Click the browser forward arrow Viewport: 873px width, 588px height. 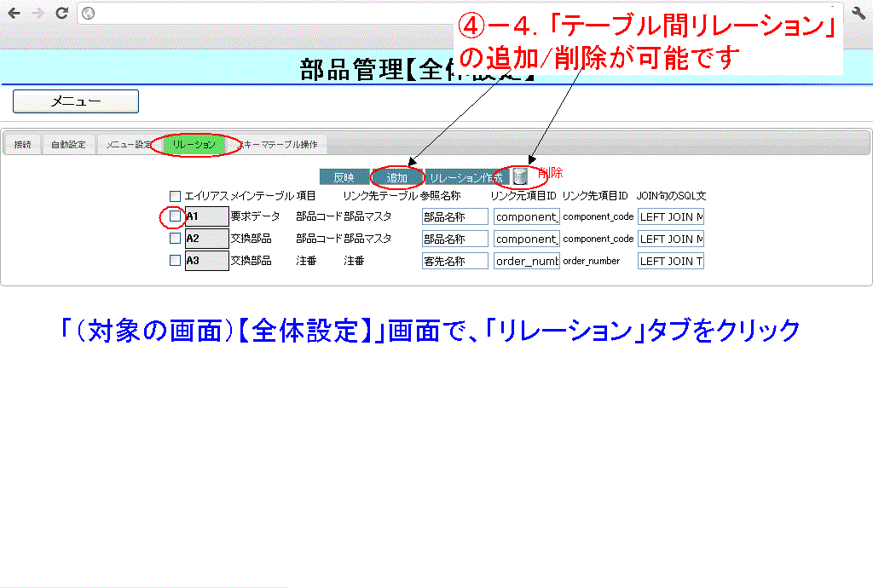(x=38, y=13)
